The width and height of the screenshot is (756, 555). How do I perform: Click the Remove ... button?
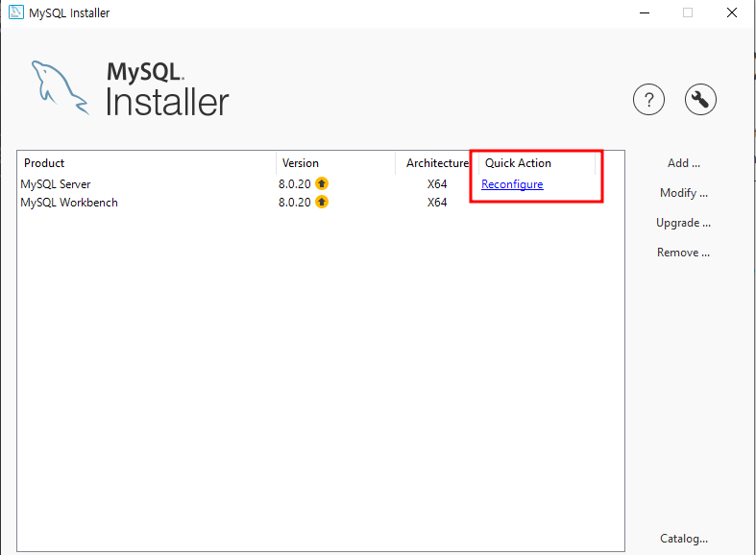[683, 253]
